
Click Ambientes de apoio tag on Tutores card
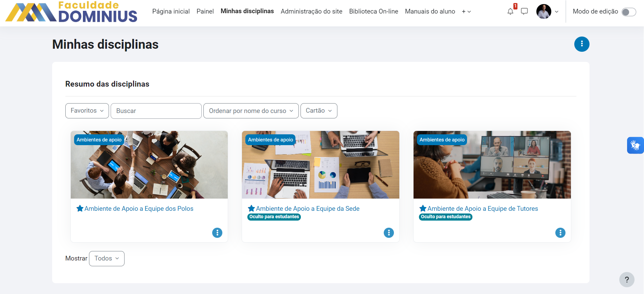tap(442, 140)
